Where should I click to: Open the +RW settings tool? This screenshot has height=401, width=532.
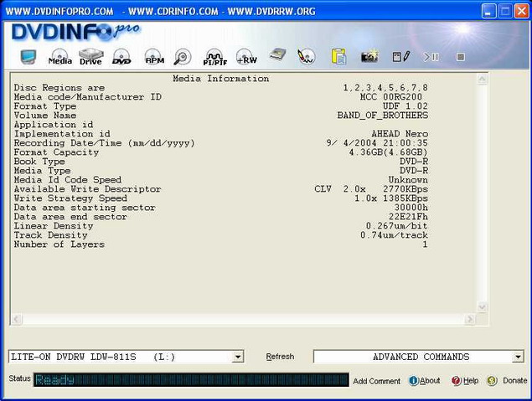pos(246,57)
